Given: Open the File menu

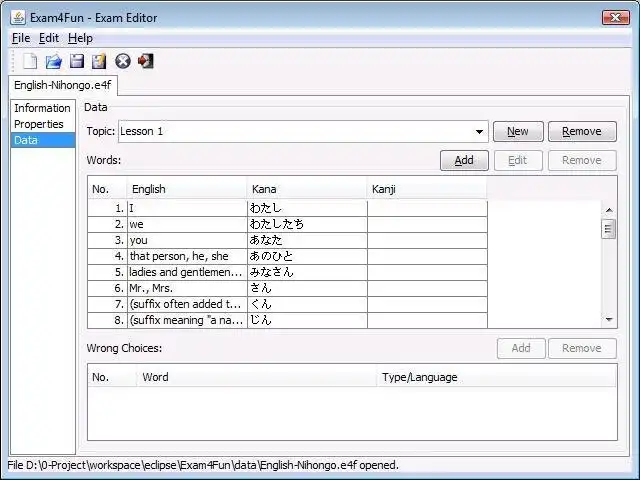Looking at the screenshot, I should 21,38.
